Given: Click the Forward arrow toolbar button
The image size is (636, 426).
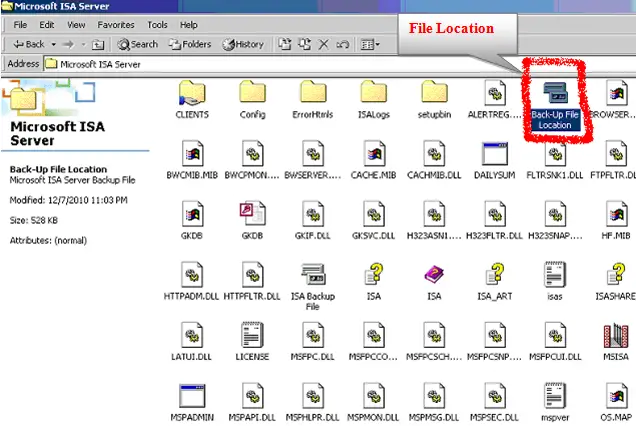Looking at the screenshot, I should [x=68, y=44].
